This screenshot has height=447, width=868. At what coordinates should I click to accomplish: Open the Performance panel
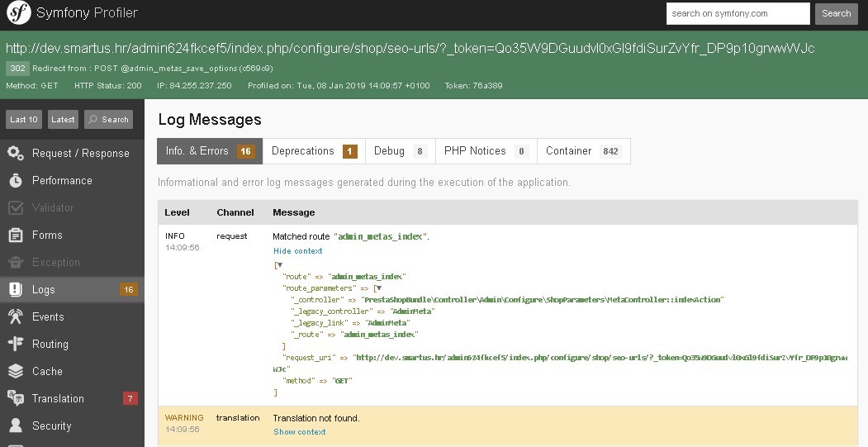click(x=72, y=181)
